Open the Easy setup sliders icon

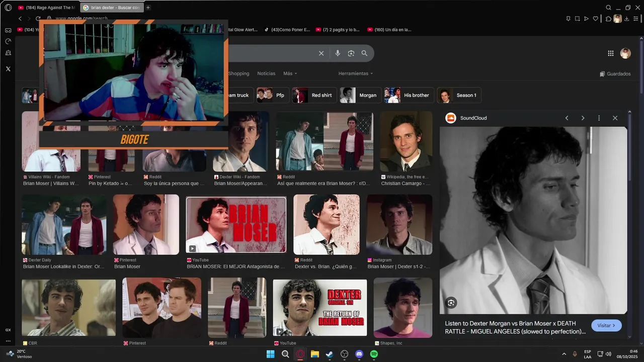tap(635, 19)
